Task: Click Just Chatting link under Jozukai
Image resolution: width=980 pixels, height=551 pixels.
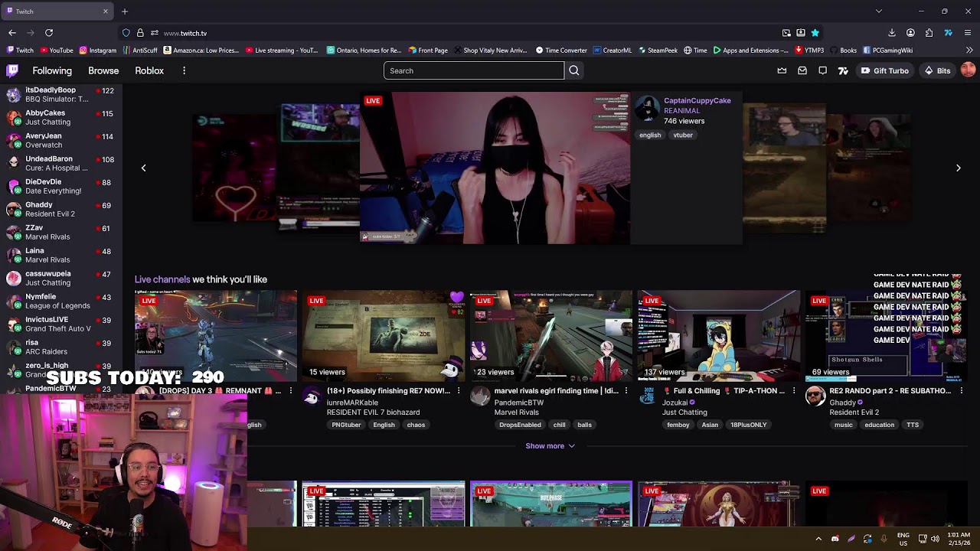Action: click(x=684, y=412)
